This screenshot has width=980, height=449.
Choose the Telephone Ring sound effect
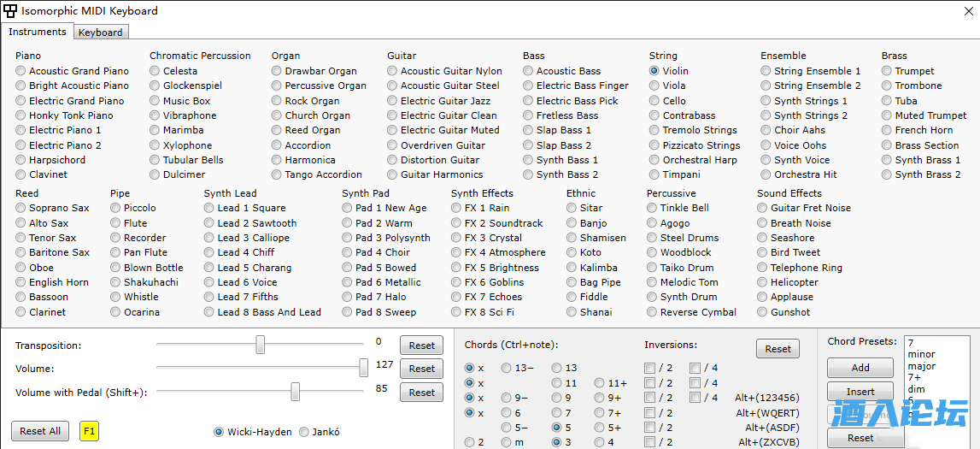[x=764, y=268]
